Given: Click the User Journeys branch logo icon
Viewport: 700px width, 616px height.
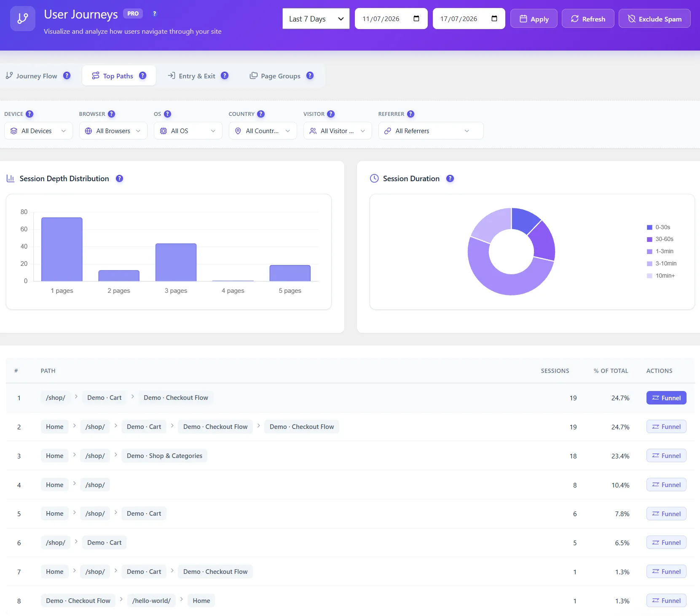Looking at the screenshot, I should (x=23, y=19).
